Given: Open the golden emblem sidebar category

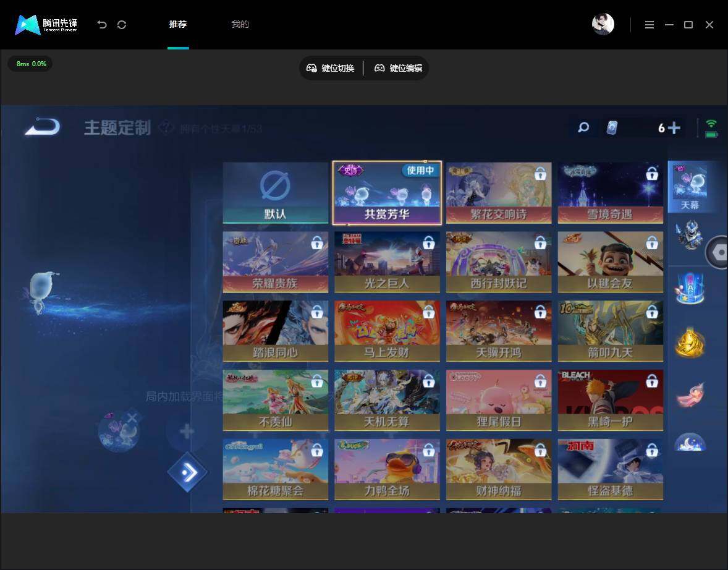Looking at the screenshot, I should point(690,342).
